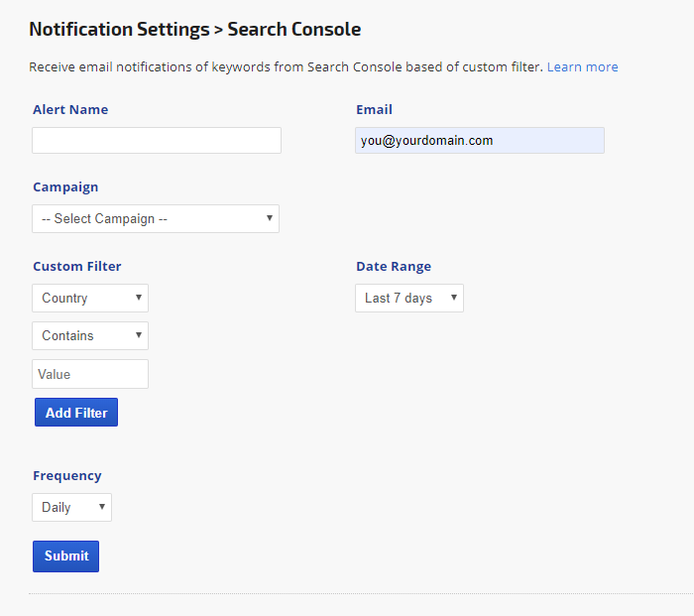Click the Alert Name label
Image resolution: width=694 pixels, height=616 pixels.
(x=70, y=109)
